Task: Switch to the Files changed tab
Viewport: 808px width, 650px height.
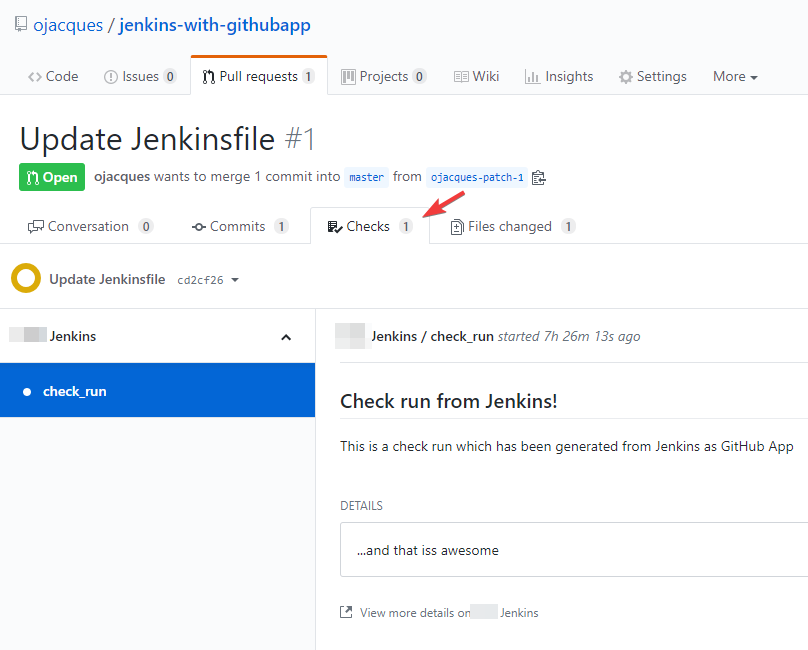Action: coord(511,227)
